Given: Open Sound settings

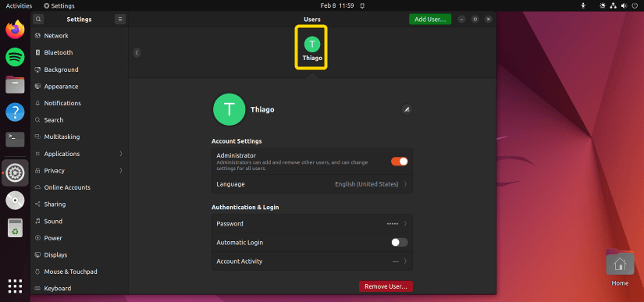Looking at the screenshot, I should click(80, 221).
